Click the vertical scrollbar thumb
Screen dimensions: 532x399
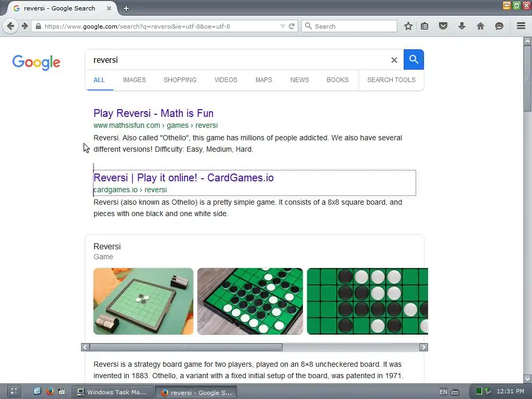[527, 79]
